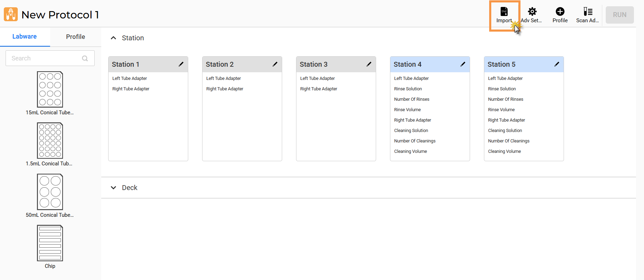Viewport: 644px width, 280px height.
Task: Open Station 4 editor via pencil icon
Action: tap(463, 64)
